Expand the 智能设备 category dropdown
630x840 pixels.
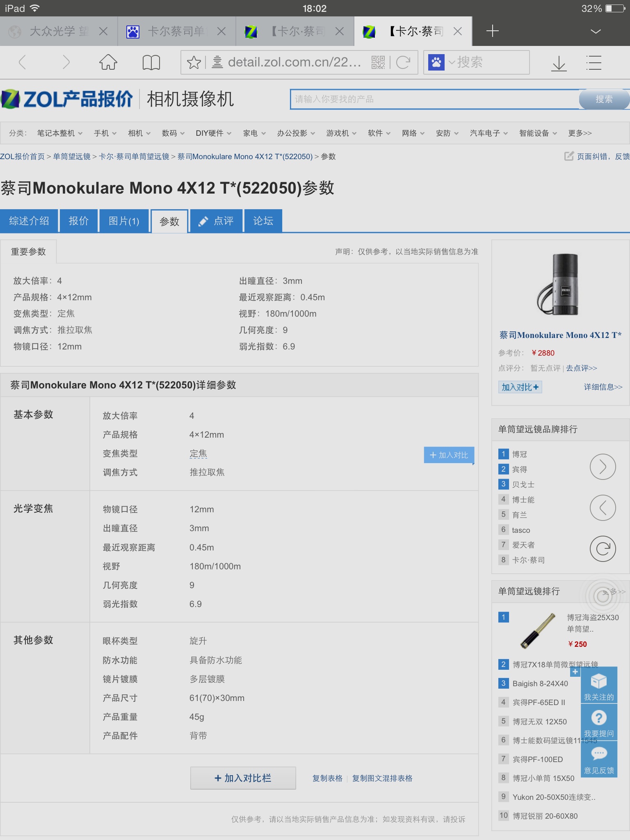[x=538, y=133]
